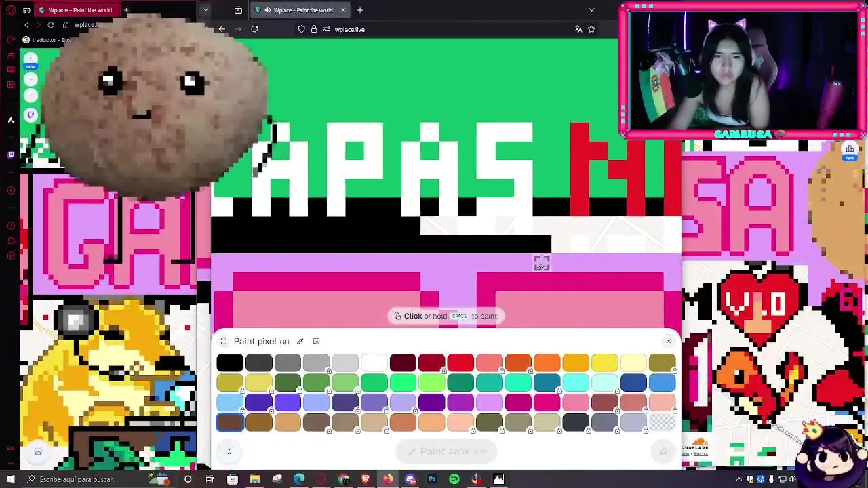868x488 pixels.
Task: Bookmark wplace.live with the star icon
Action: pyautogui.click(x=591, y=29)
